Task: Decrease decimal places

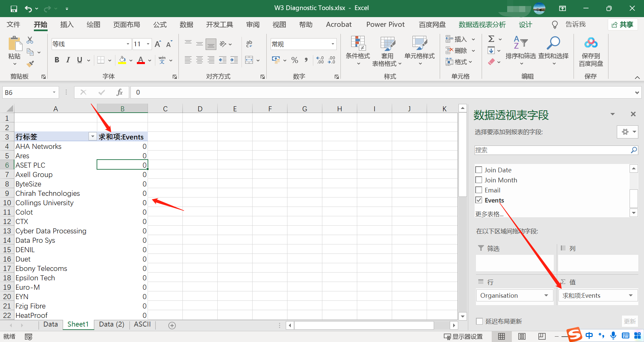Action: click(332, 60)
